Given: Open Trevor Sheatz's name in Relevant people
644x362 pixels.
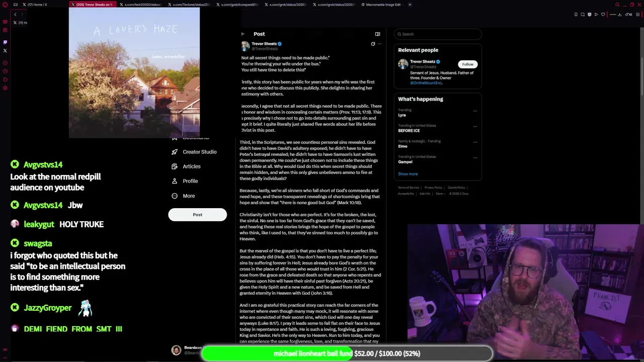Looking at the screenshot, I should (x=423, y=62).
